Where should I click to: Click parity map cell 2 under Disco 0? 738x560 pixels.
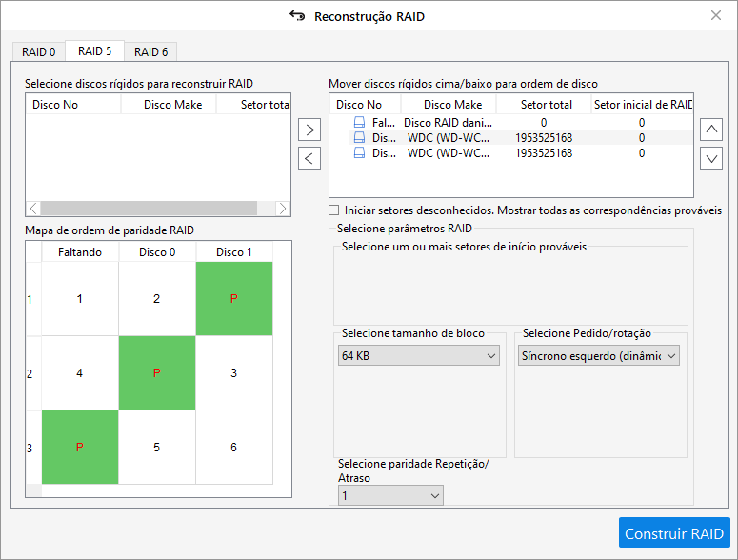(x=157, y=298)
